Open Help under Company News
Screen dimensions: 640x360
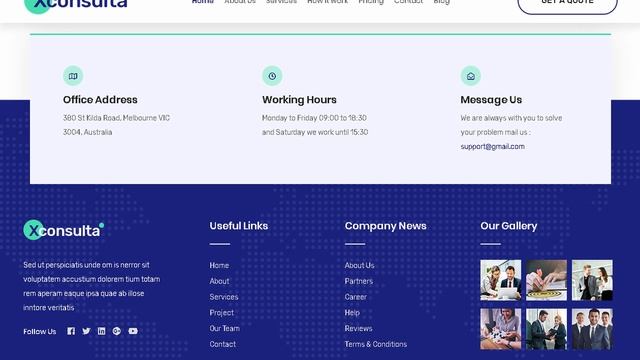[352, 313]
